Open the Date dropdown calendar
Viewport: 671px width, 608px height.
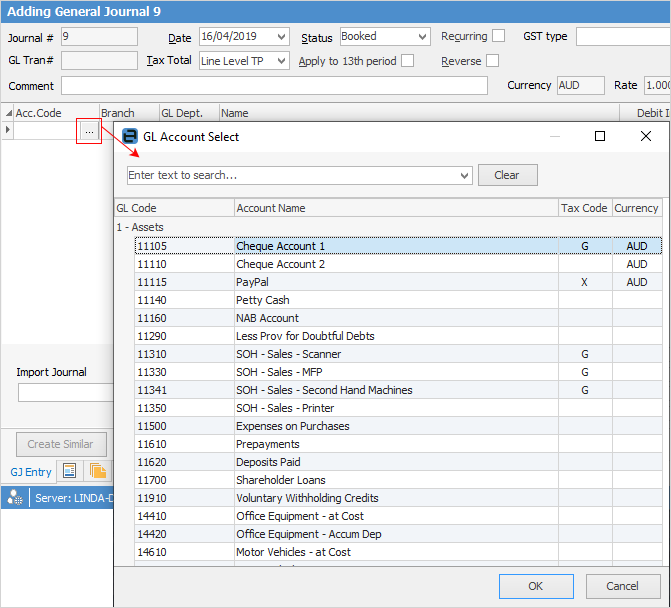point(283,37)
